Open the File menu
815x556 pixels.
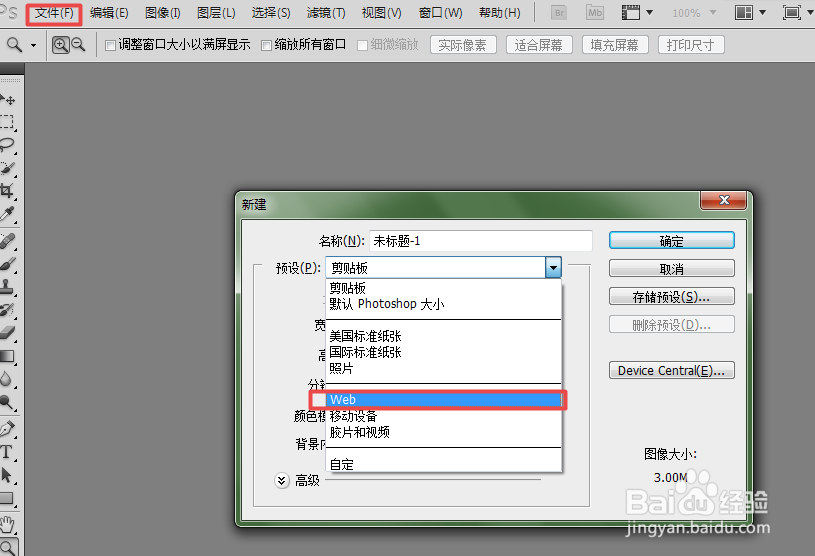click(x=54, y=13)
